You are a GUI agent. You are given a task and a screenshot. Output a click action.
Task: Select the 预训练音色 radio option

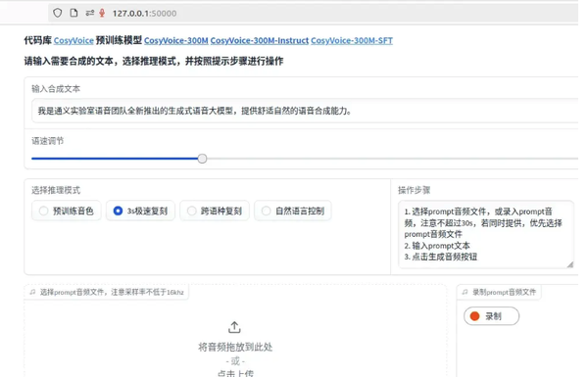(67, 211)
